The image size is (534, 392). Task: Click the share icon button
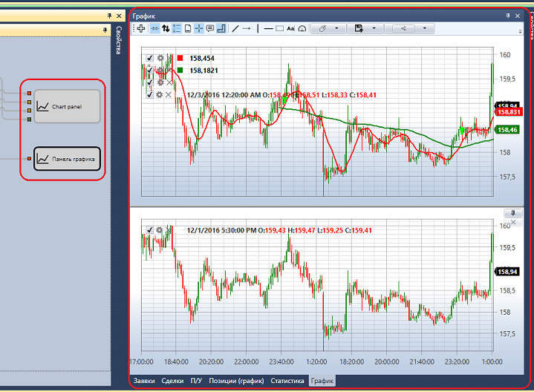coord(403,29)
